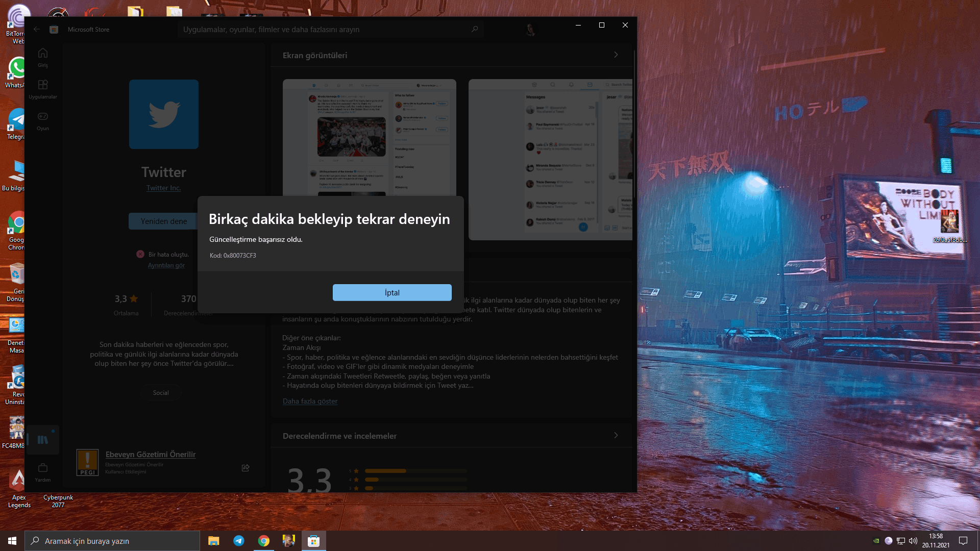Open the Library icon in sidebar
This screenshot has width=980, height=551.
pyautogui.click(x=43, y=439)
